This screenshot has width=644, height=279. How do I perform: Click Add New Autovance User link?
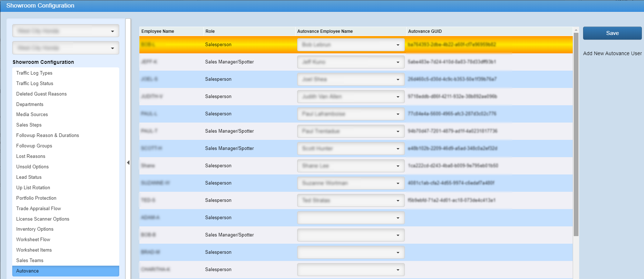612,53
